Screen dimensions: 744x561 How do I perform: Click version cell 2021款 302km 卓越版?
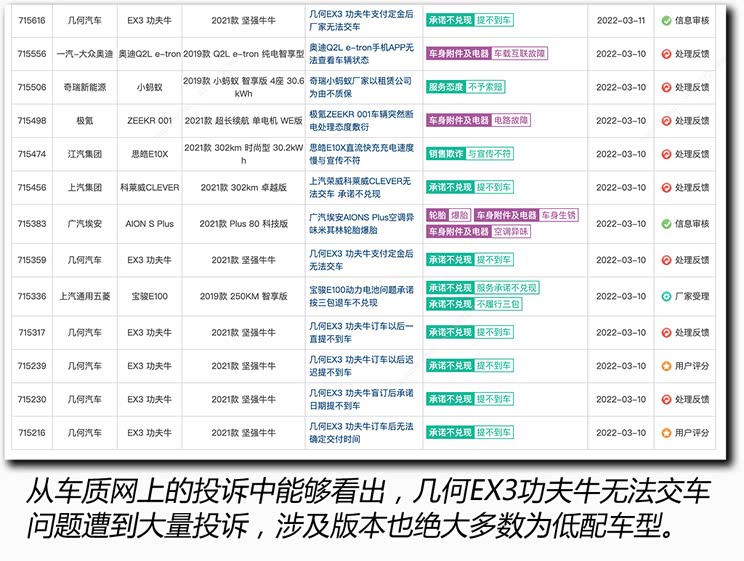(x=243, y=187)
